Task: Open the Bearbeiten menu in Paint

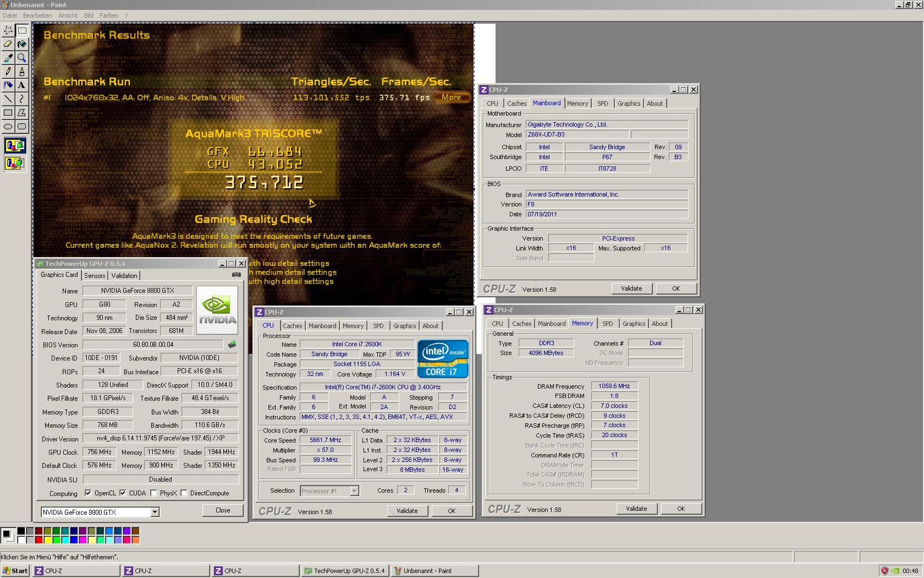Action: (x=37, y=15)
